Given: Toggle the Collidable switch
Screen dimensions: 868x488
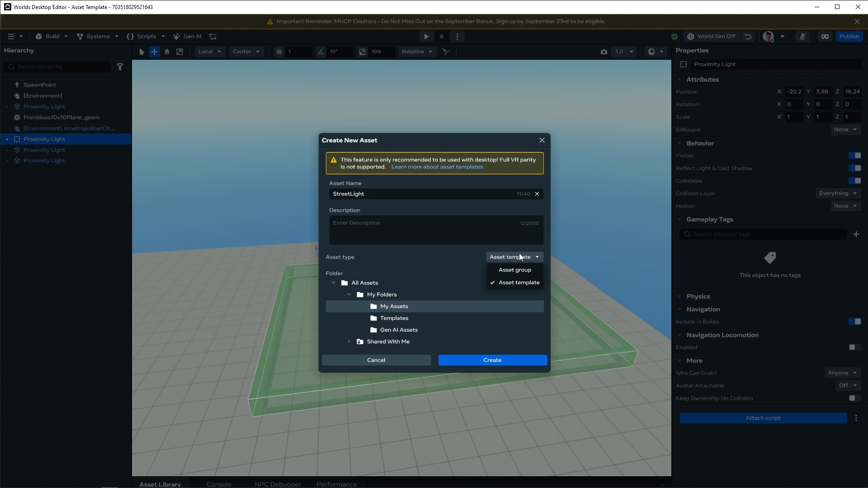Looking at the screenshot, I should [x=854, y=181].
